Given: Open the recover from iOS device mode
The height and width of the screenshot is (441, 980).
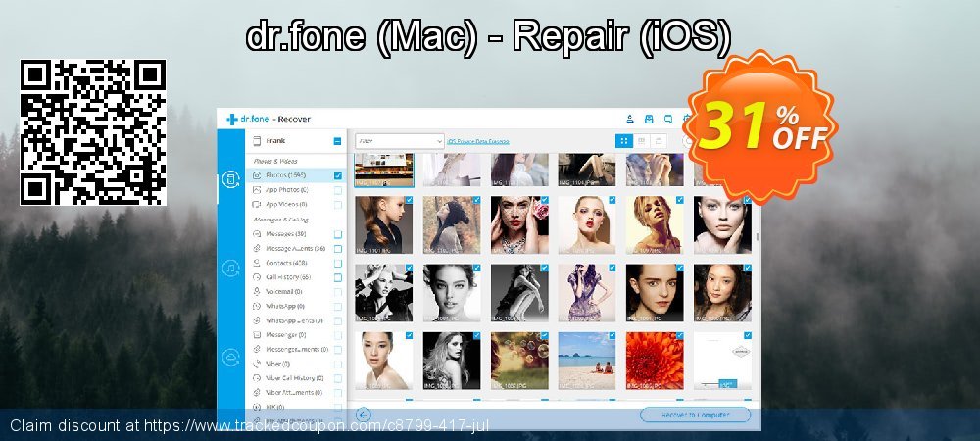Looking at the screenshot, I should (230, 180).
